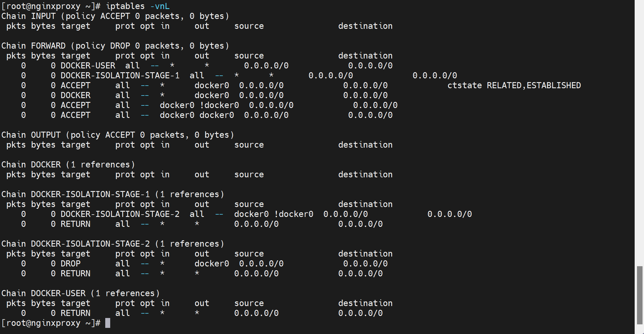Click the '!docker0' text in the FORWARD chain

click(x=219, y=105)
